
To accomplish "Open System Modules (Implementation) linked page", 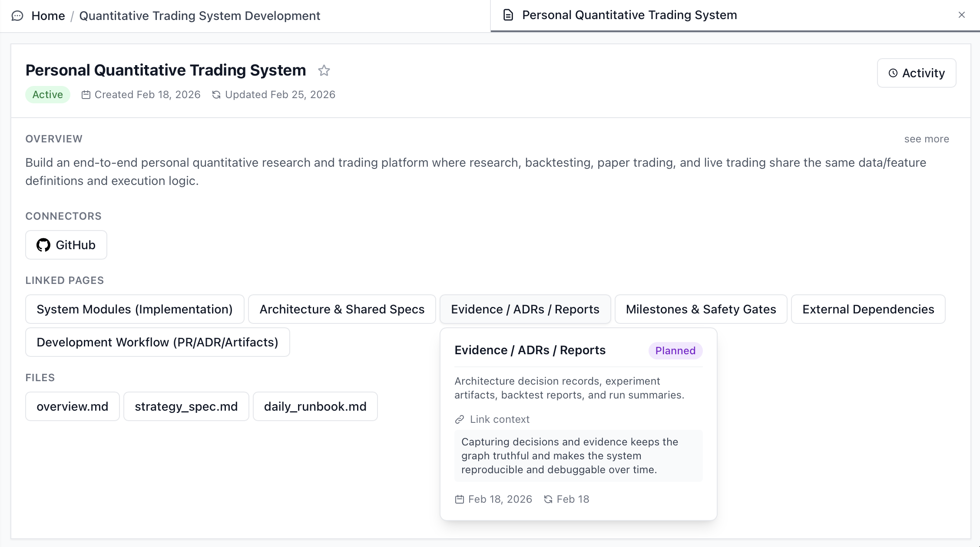I will 135,309.
